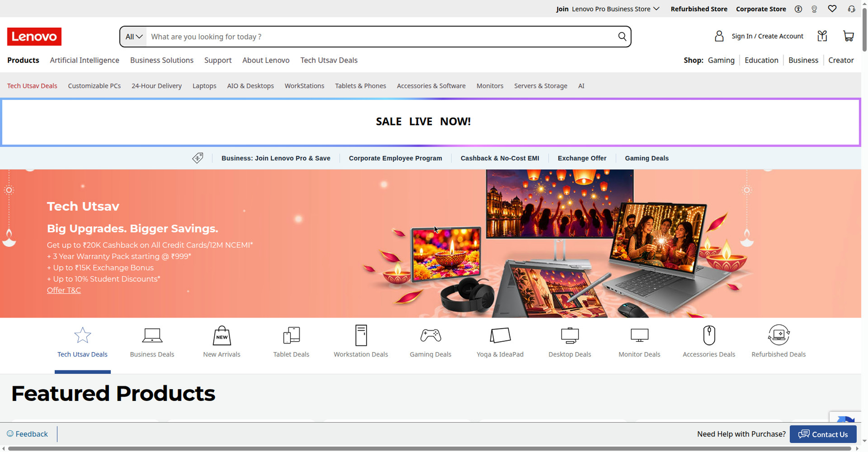Viewport: 868px width, 452px height.
Task: Select the Business Deals laptop icon
Action: coord(152,335)
